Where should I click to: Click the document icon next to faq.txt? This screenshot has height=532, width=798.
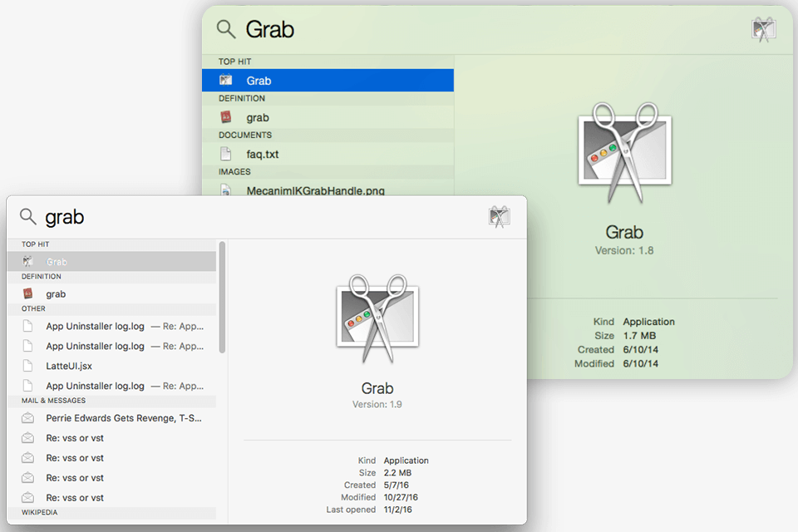click(x=226, y=154)
